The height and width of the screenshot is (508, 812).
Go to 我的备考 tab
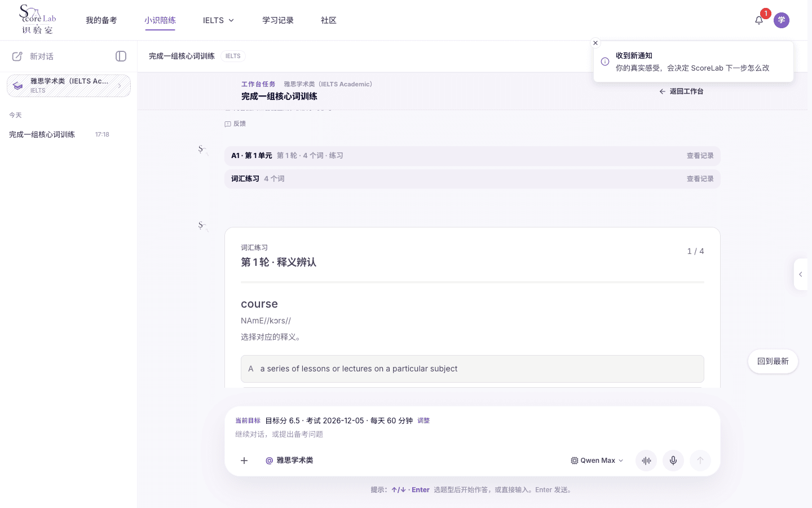pos(101,20)
